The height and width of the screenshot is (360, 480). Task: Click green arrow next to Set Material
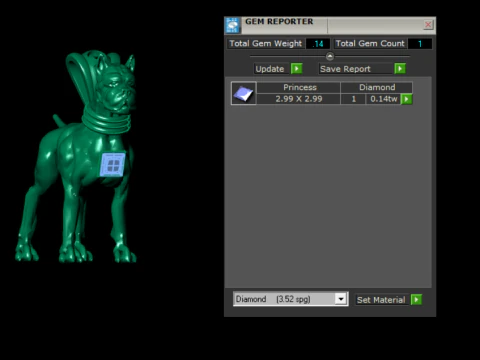point(416,299)
